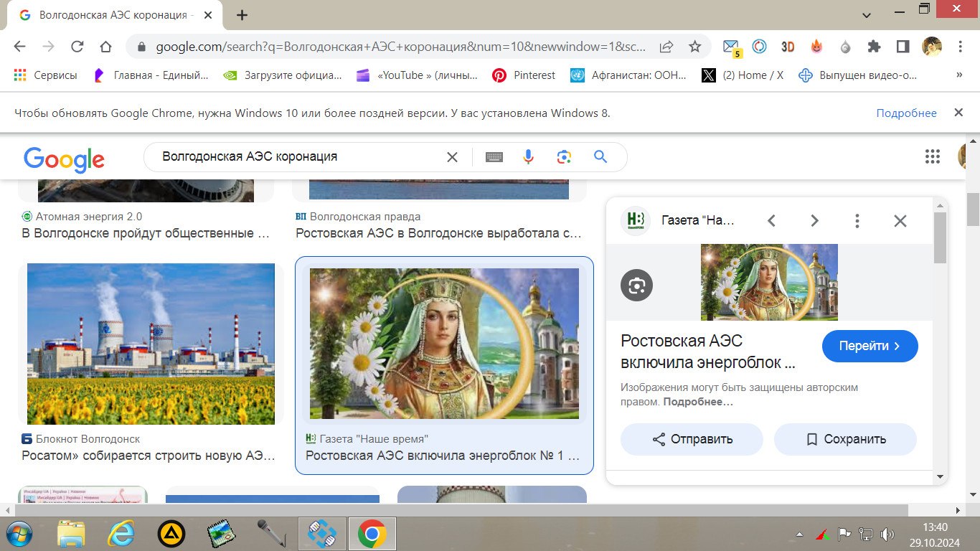The image size is (980, 551).
Task: Open the 3D extension icon
Action: coord(788,47)
